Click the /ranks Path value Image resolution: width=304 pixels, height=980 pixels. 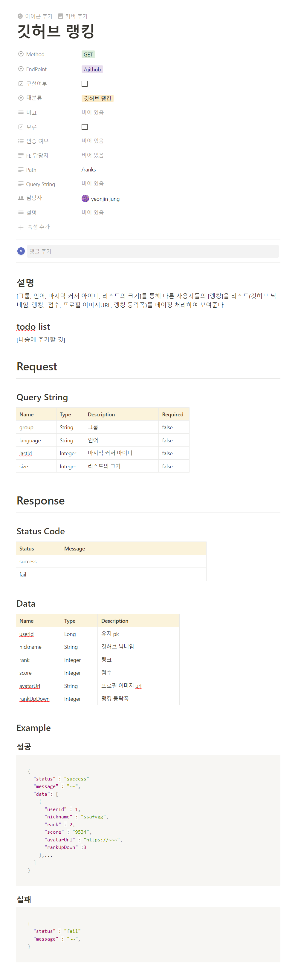click(x=88, y=170)
